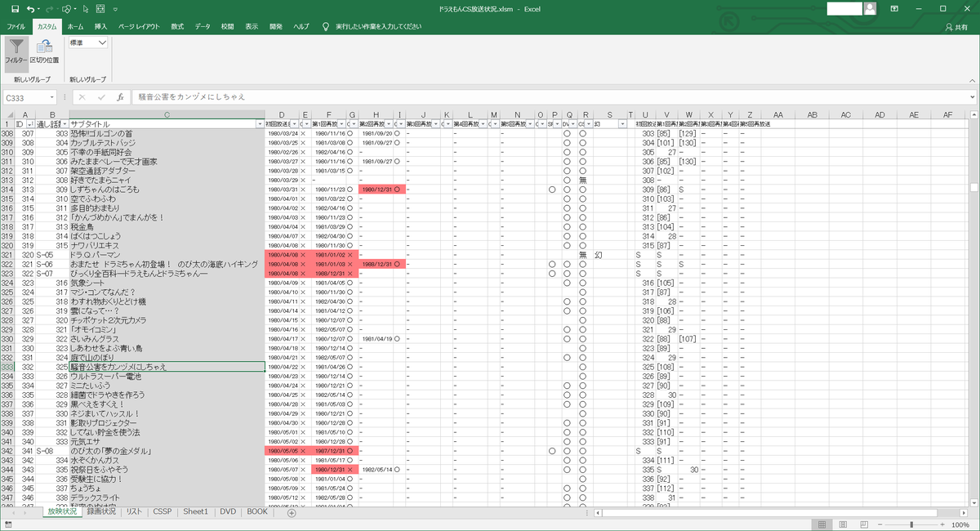Screen dimensions: 980x531
Task: Switch to the ページ レイアウト ribbon tab
Action: [139, 26]
